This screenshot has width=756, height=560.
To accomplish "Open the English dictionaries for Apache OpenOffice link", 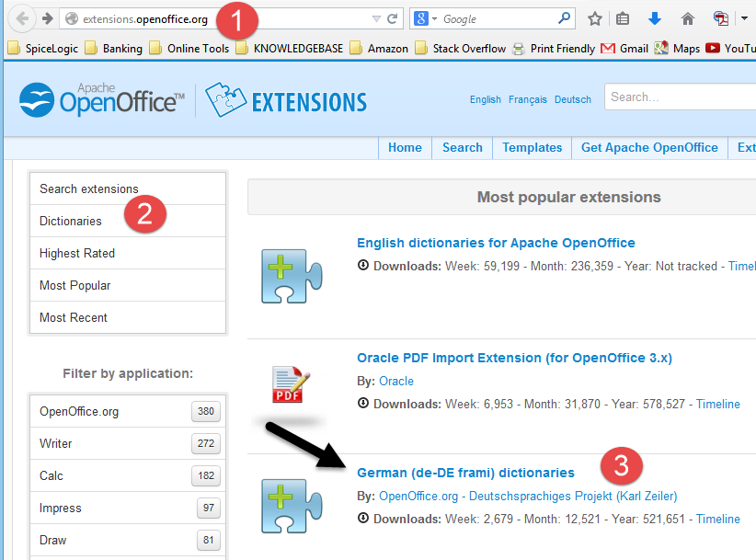I will [x=496, y=242].
